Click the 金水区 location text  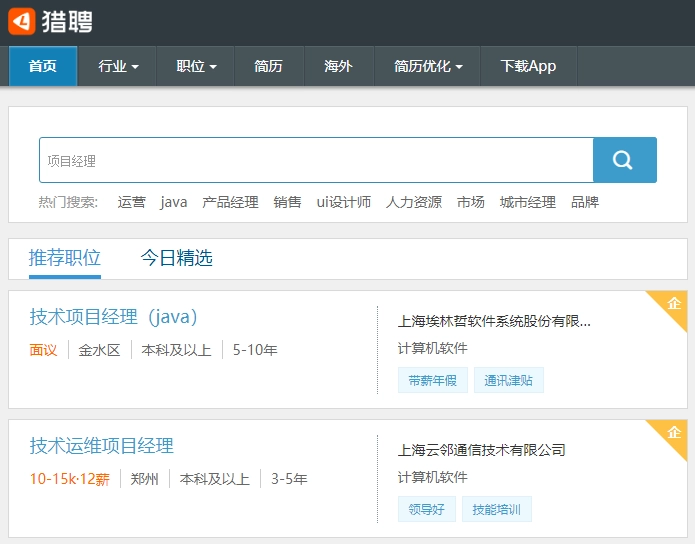[99, 350]
